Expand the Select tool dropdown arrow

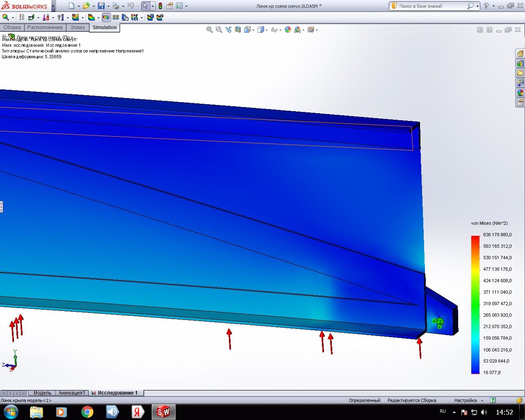click(153, 6)
